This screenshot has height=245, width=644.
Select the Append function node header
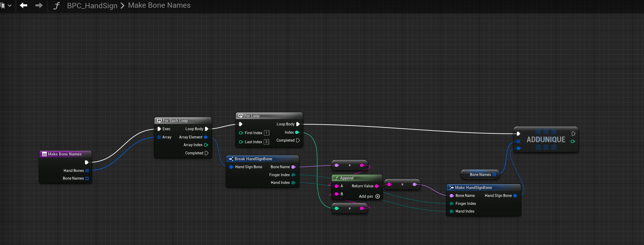[x=357, y=178]
